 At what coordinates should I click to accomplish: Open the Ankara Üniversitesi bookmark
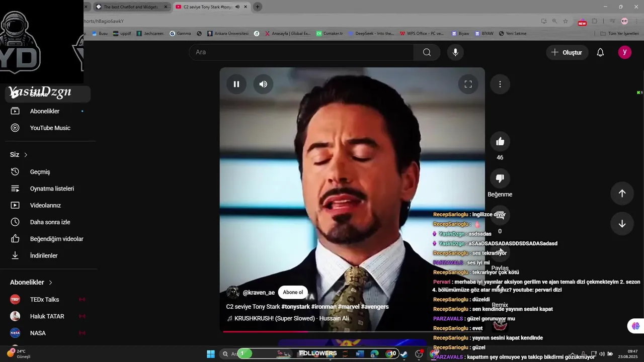point(228,34)
